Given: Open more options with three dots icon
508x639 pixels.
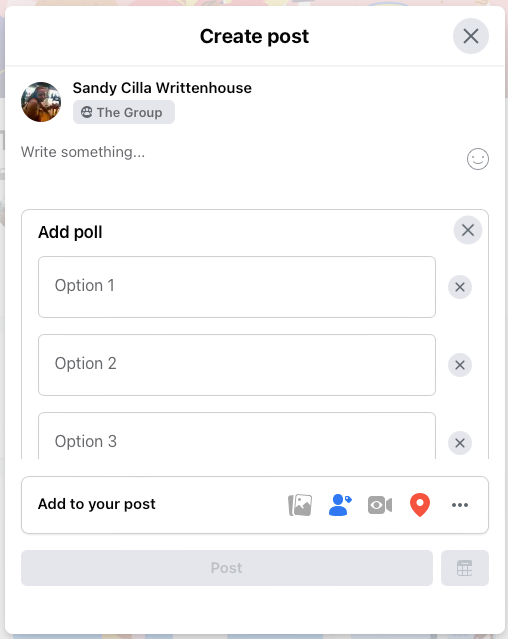Looking at the screenshot, I should [x=460, y=505].
